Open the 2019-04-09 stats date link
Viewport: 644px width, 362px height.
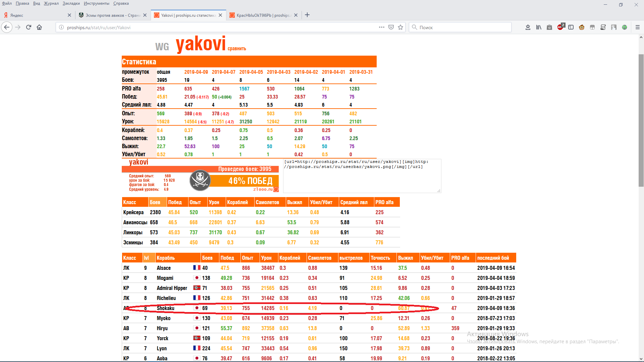[x=196, y=72]
